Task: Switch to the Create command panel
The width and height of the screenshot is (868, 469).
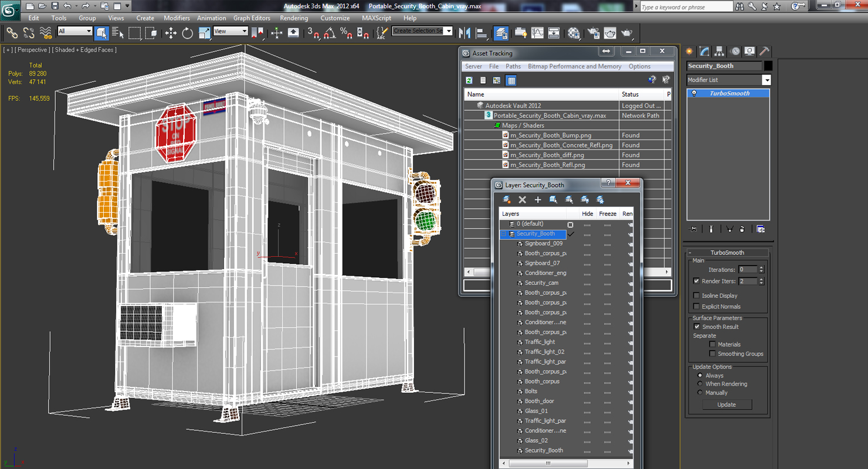Action: click(689, 52)
